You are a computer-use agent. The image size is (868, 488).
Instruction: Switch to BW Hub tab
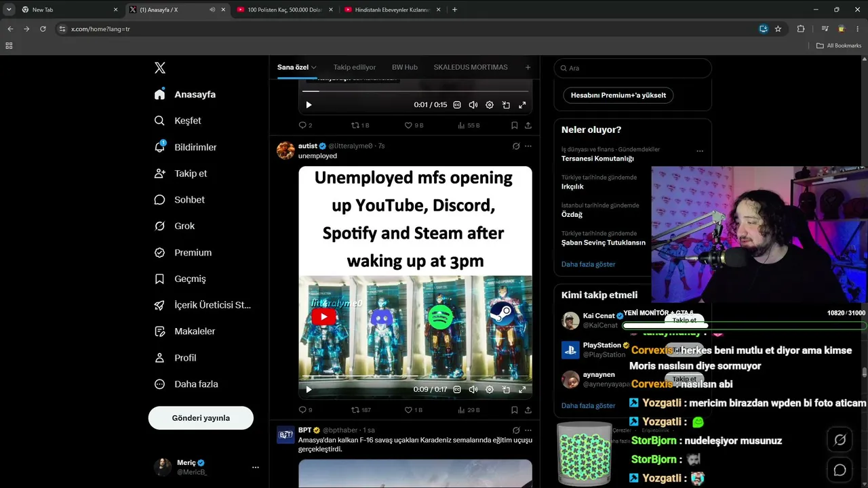(x=405, y=67)
